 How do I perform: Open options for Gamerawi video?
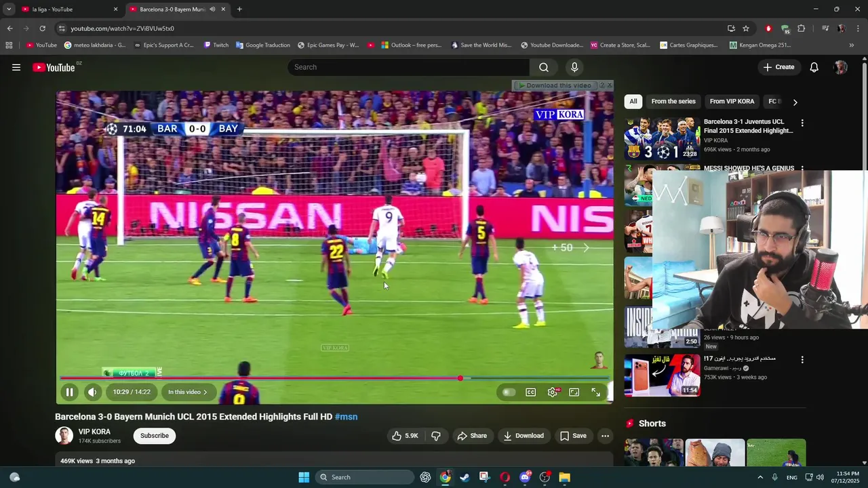click(802, 360)
